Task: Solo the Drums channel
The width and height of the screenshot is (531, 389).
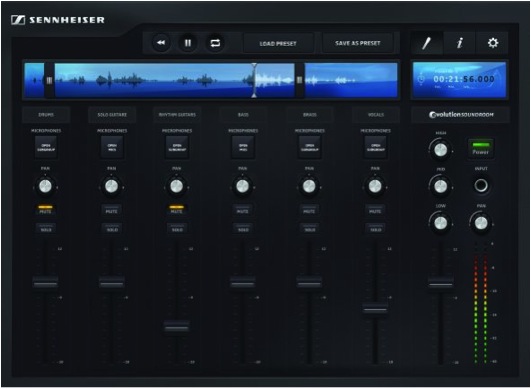Action: (x=46, y=228)
